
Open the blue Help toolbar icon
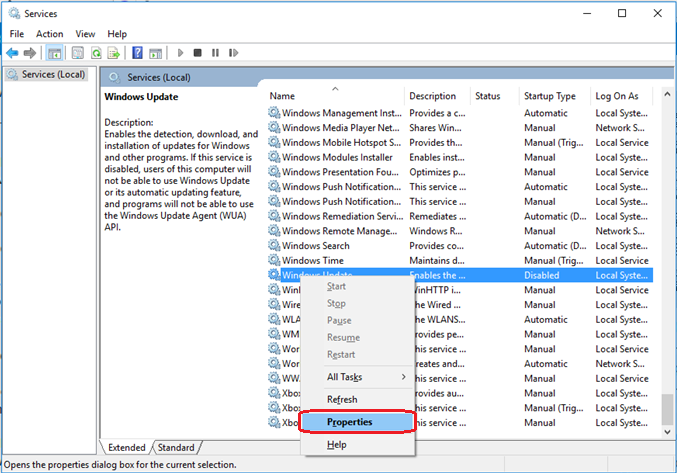click(x=137, y=53)
